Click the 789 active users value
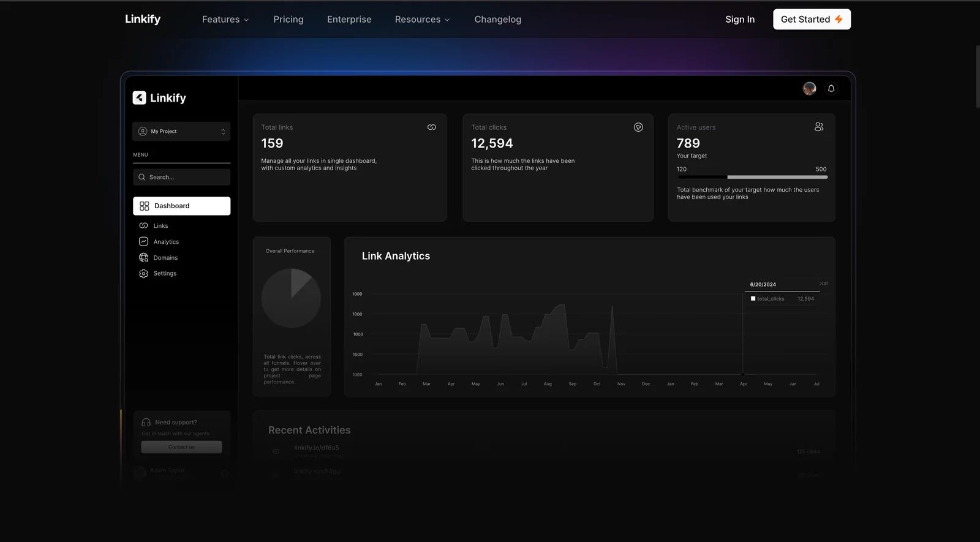This screenshot has width=980, height=542. [x=688, y=143]
